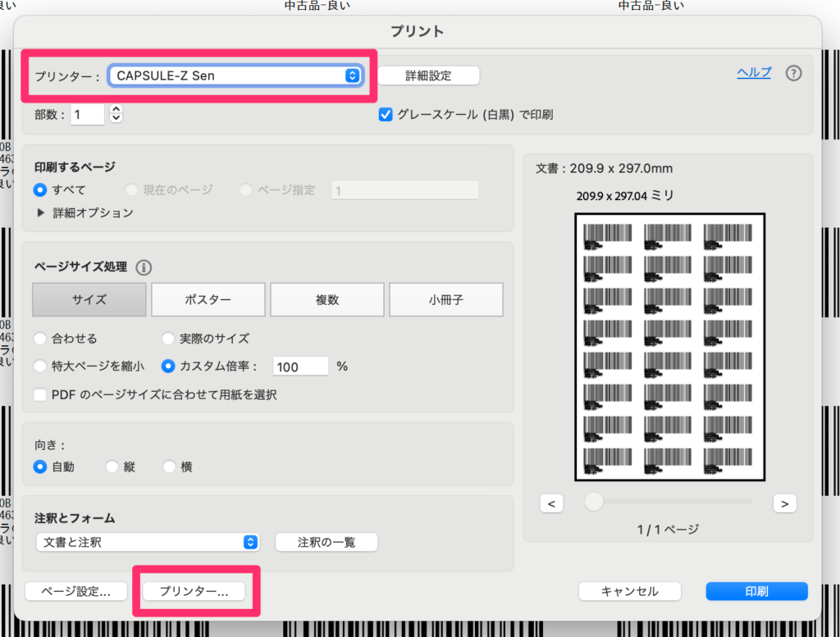Switch to the Poster tab

(x=208, y=300)
